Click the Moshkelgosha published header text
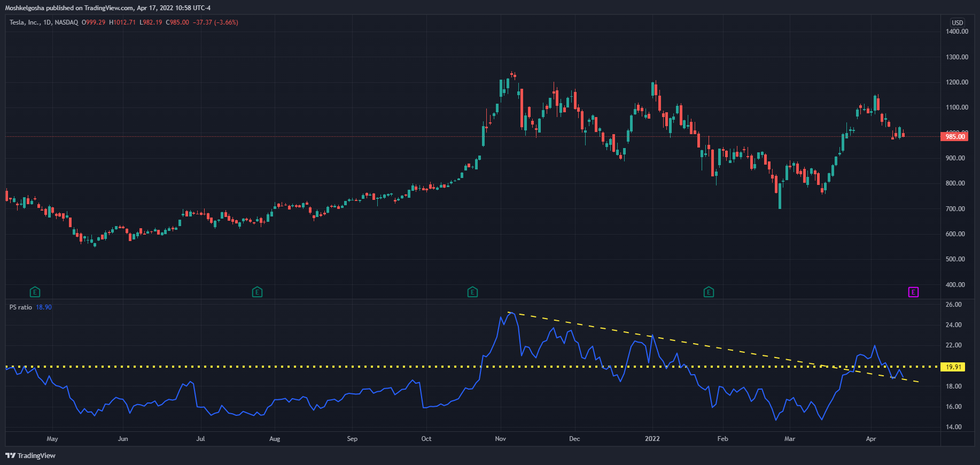Viewport: 980px width, 465px height. coord(108,8)
